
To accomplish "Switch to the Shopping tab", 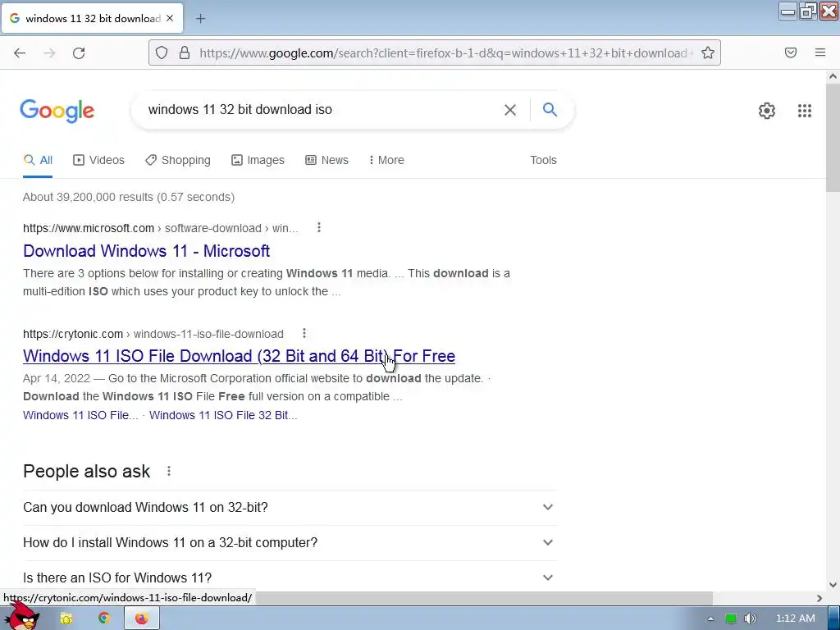I will pyautogui.click(x=178, y=160).
